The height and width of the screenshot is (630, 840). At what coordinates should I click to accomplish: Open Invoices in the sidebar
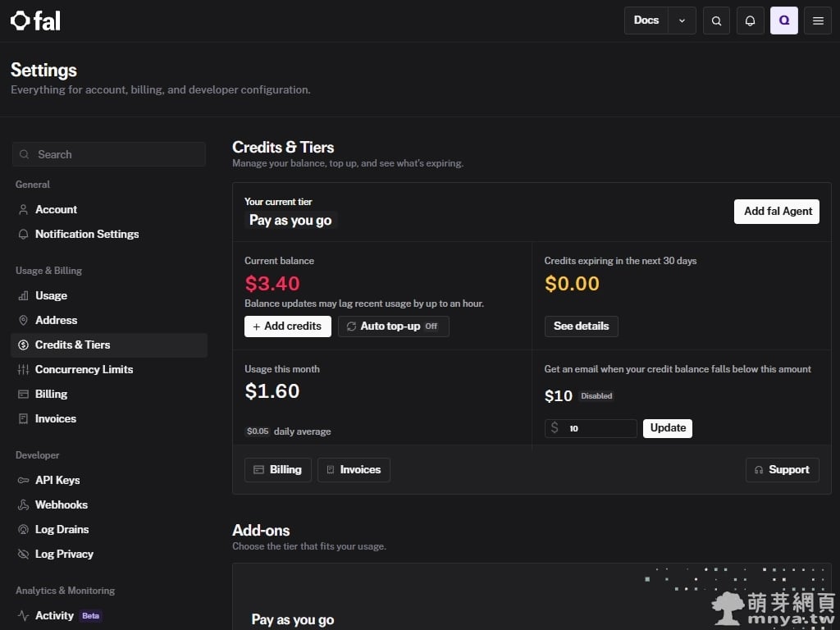109,419
